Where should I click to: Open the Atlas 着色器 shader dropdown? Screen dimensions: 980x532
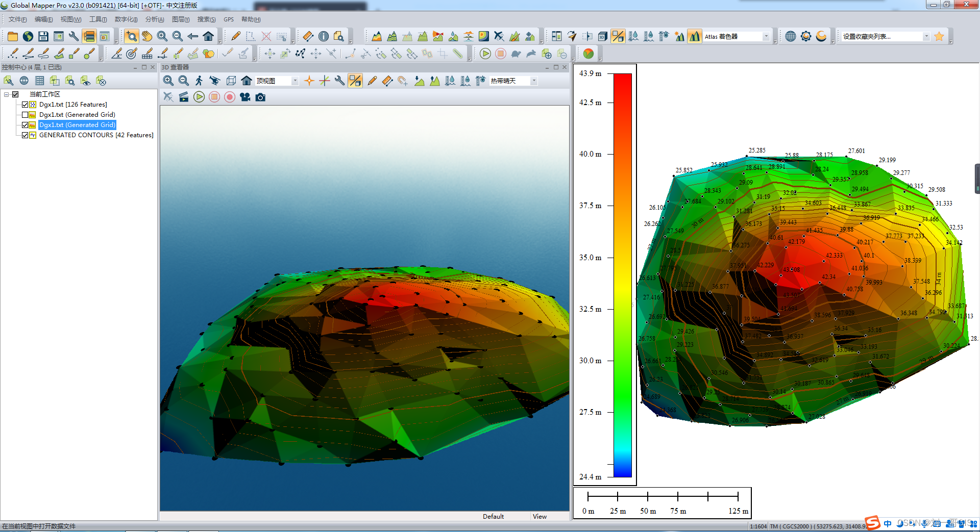coord(766,36)
